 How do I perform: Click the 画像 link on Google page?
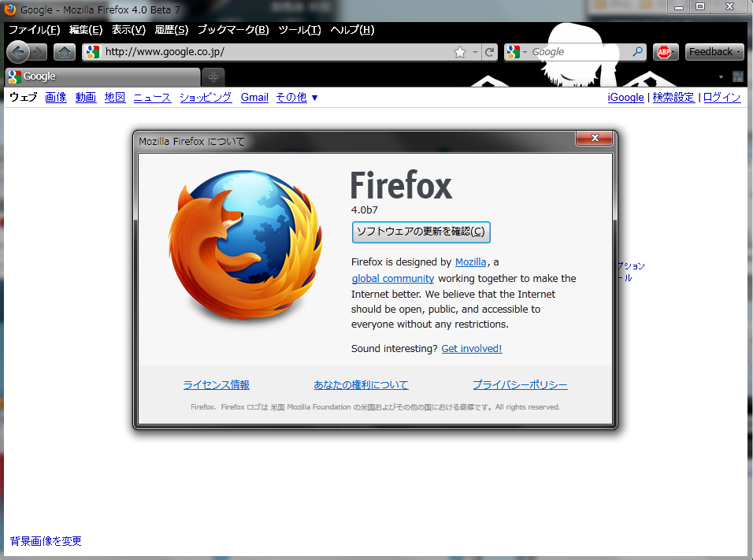[x=56, y=98]
